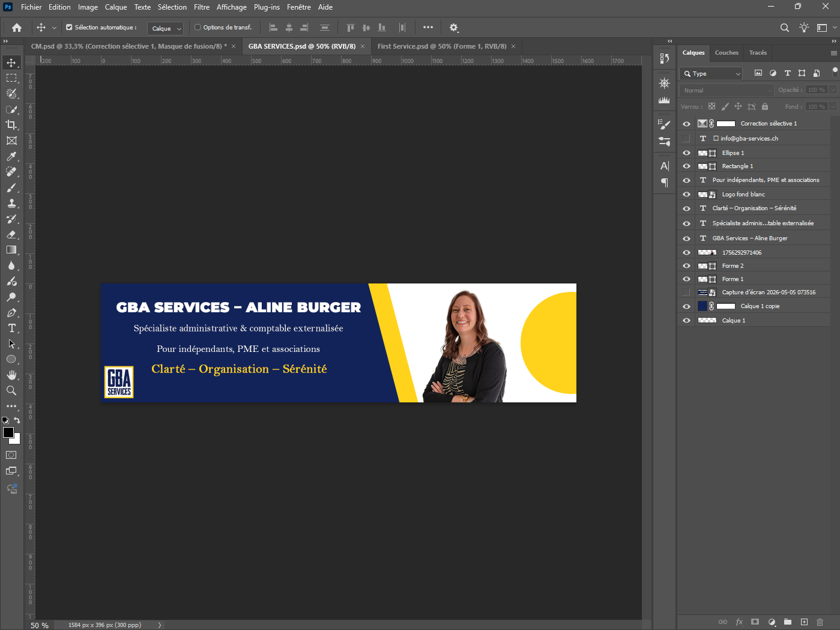Click the zoom level 50 % field
Screen dimensions: 840x630
point(40,625)
